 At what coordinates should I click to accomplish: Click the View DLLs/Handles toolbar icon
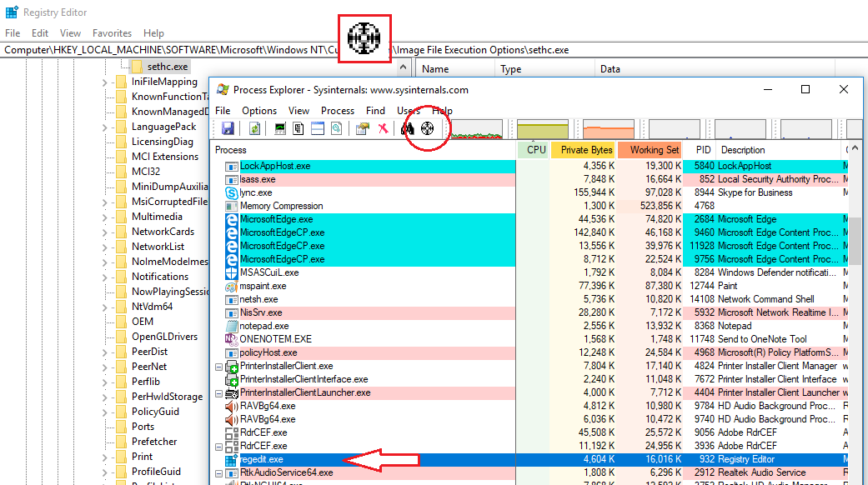tap(336, 129)
